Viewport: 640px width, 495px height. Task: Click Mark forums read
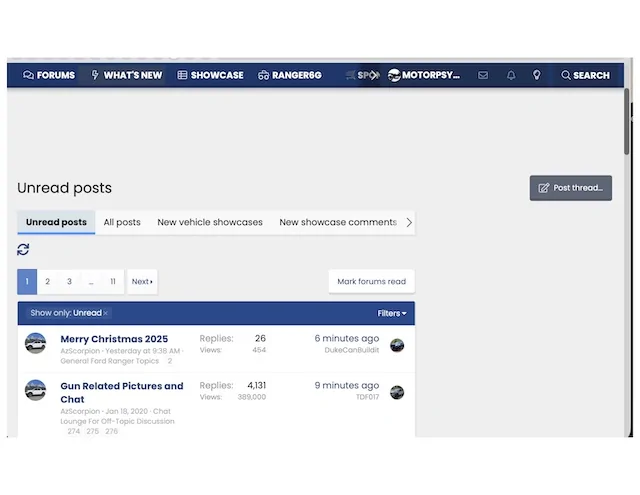[371, 281]
